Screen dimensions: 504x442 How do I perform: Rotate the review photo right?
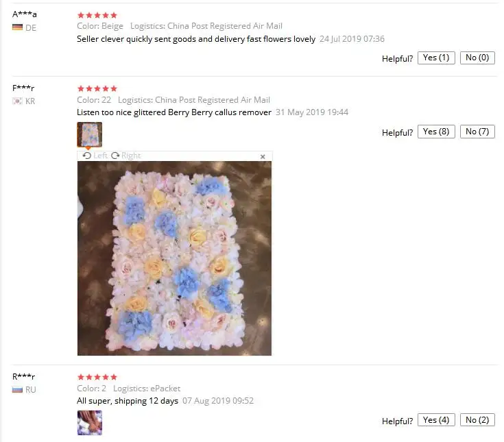pos(126,156)
